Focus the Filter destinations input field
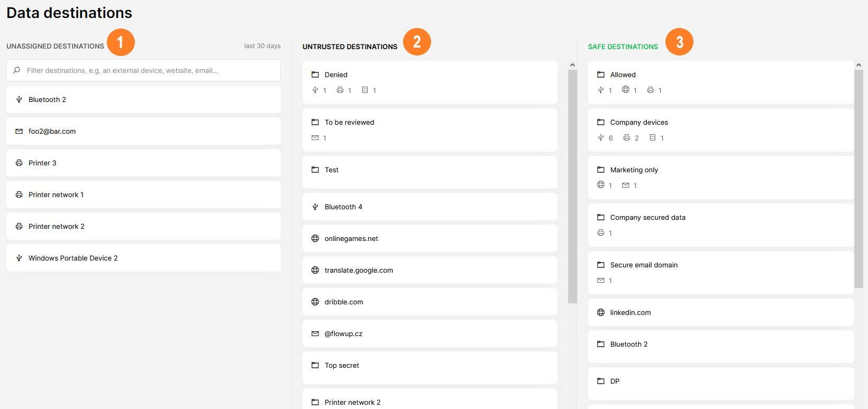 pos(148,70)
